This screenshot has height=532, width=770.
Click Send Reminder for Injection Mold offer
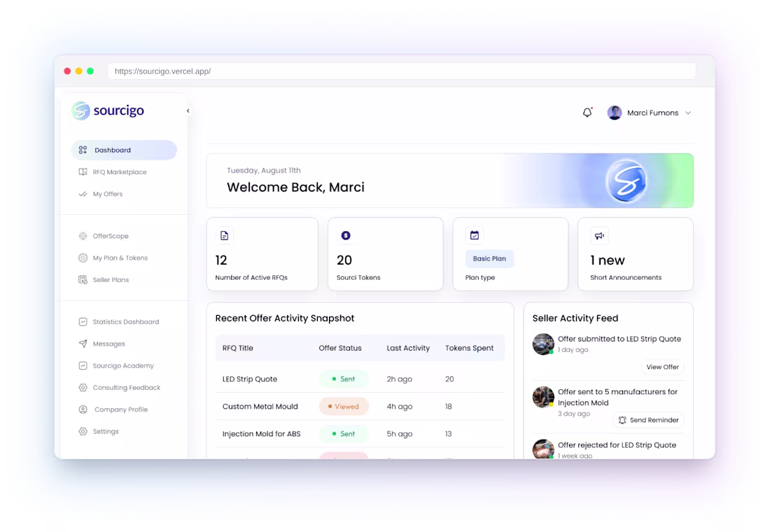click(648, 420)
